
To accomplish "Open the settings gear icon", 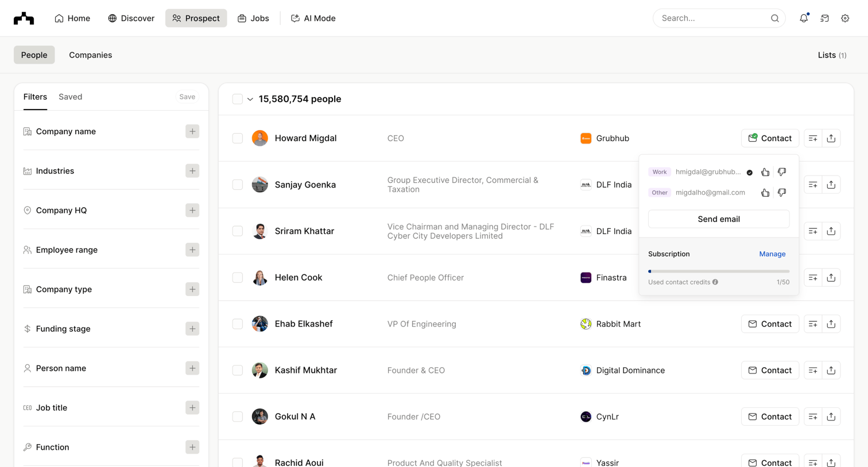I will coord(845,18).
